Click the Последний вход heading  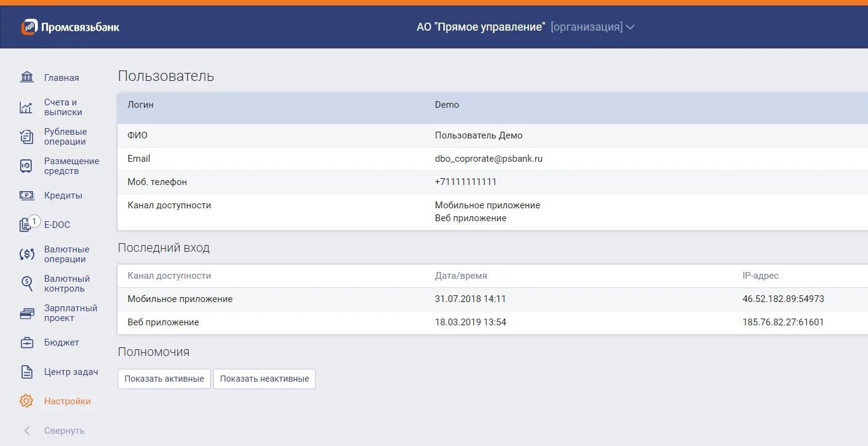pyautogui.click(x=164, y=248)
